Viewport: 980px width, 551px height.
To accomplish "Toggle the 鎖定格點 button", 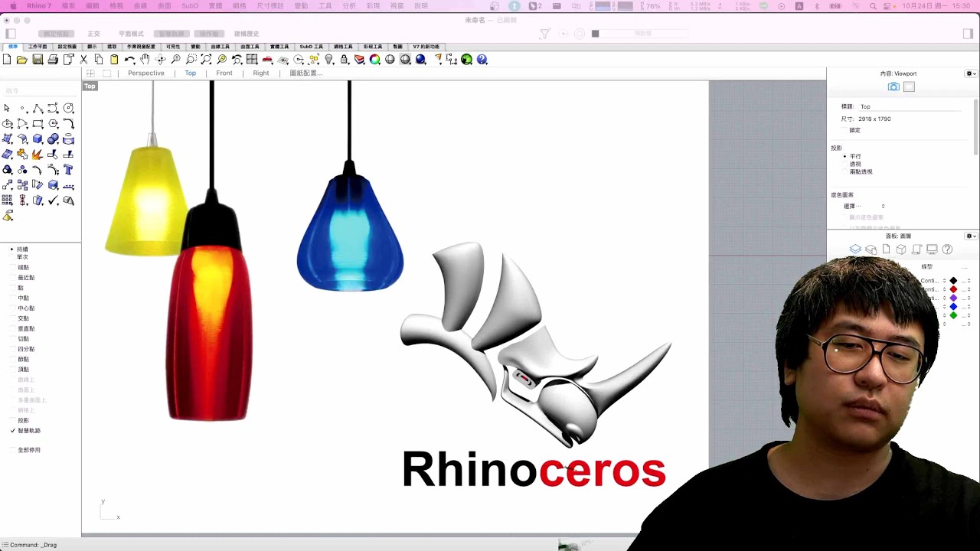I will pos(56,34).
